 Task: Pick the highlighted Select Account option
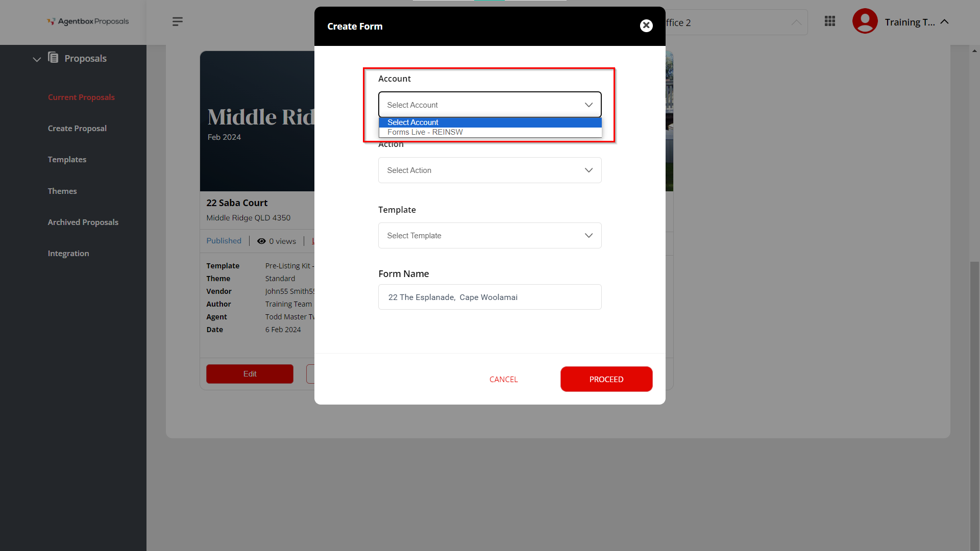(x=489, y=122)
